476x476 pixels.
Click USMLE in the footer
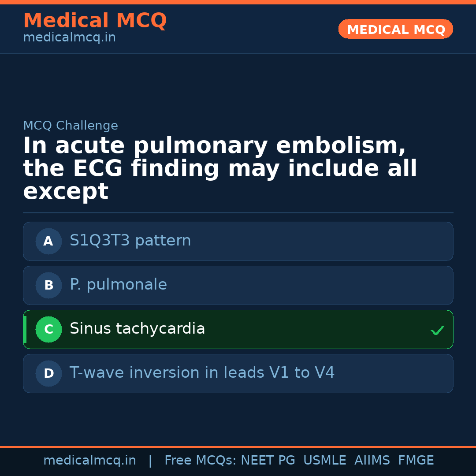click(x=324, y=461)
